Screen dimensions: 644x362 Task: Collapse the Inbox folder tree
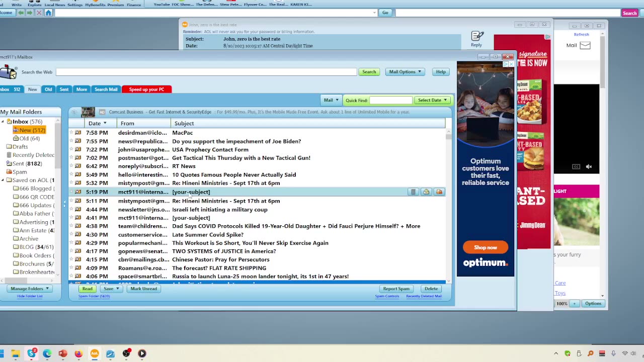(x=3, y=122)
